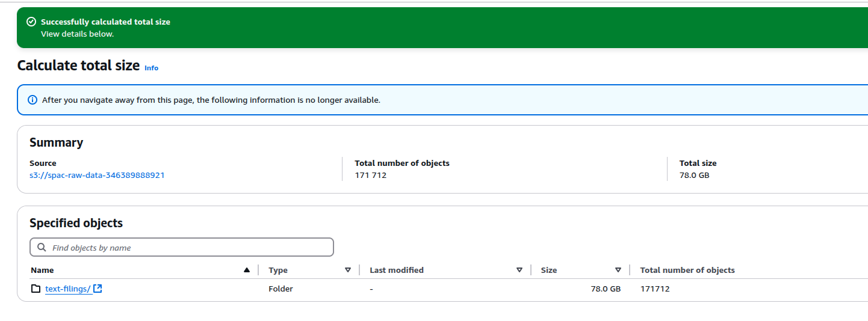Image resolution: width=868 pixels, height=321 pixels.
Task: Click the success checkmark icon in green banner
Action: pos(31,22)
